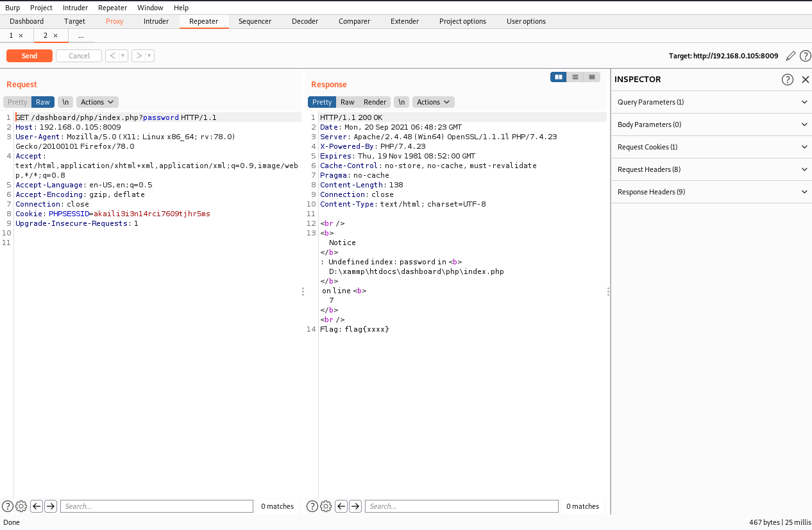Screen dimensions: 812x530
Task: Click the response search input field
Action: (461, 506)
